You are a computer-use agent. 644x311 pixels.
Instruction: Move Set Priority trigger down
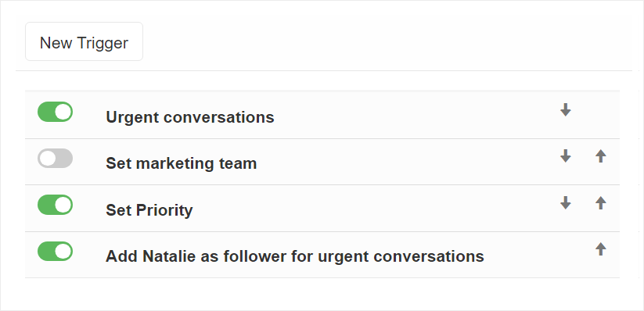(x=566, y=202)
